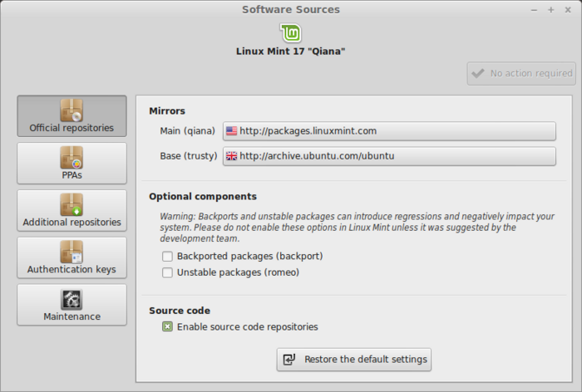Click Restore the default settings button
Viewport: 582px width, 392px height.
pyautogui.click(x=354, y=360)
